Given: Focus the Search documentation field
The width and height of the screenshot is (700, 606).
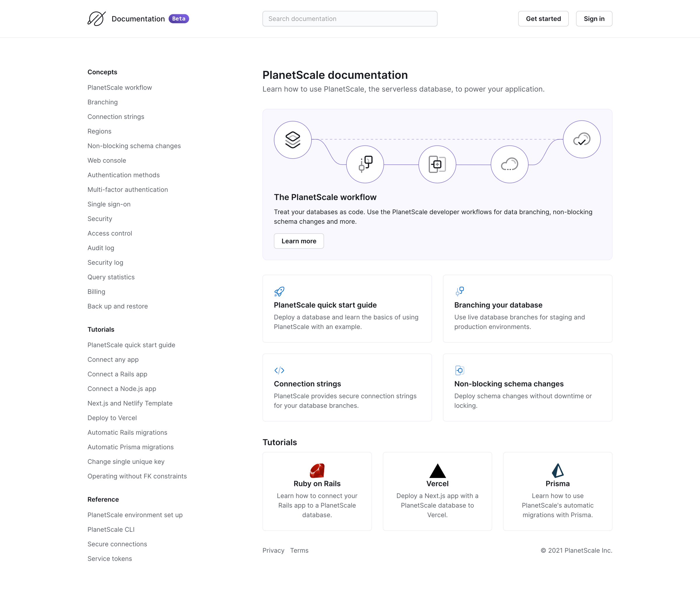Looking at the screenshot, I should pyautogui.click(x=350, y=19).
